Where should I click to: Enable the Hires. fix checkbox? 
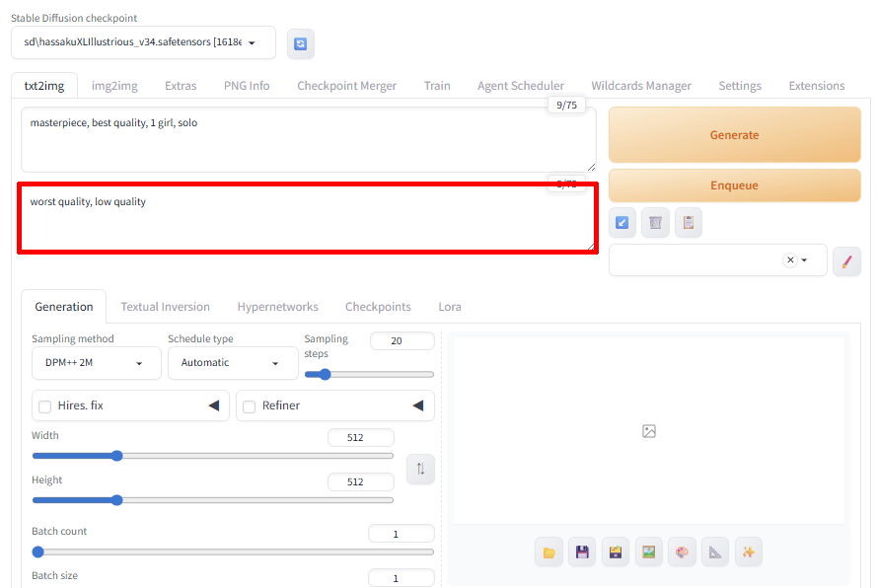pos(45,406)
